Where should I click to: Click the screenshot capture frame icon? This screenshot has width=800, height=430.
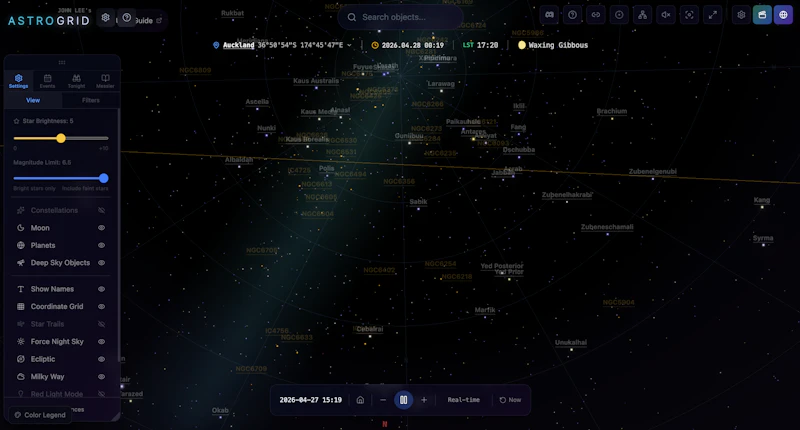click(689, 15)
